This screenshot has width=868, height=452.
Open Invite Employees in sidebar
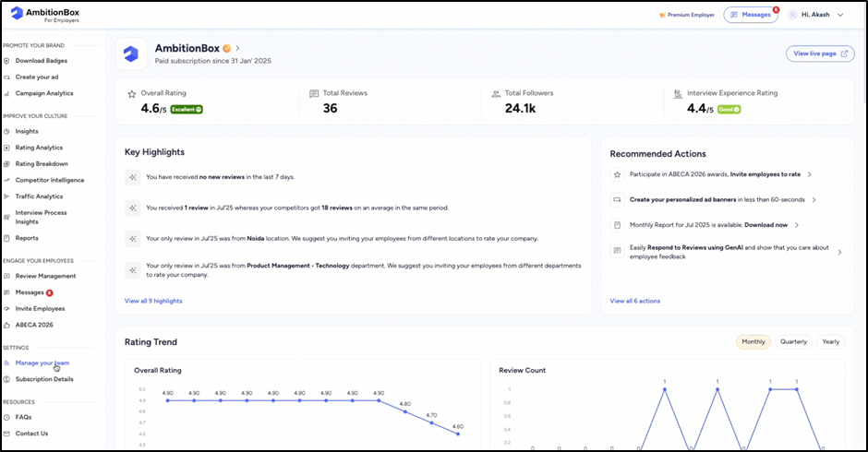(x=40, y=308)
